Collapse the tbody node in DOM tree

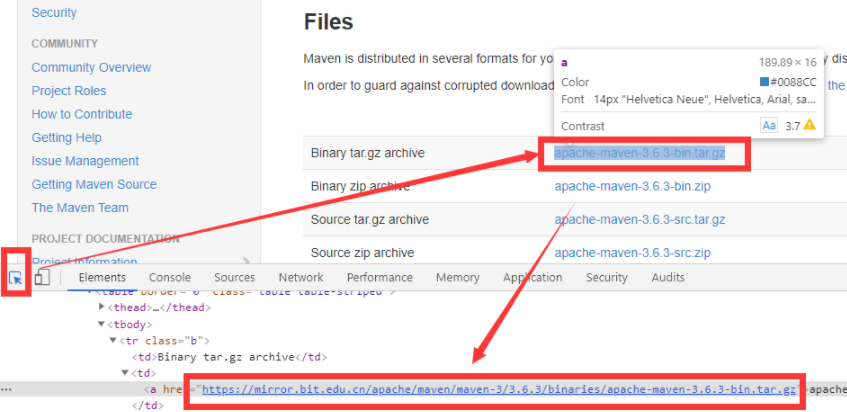click(x=102, y=324)
